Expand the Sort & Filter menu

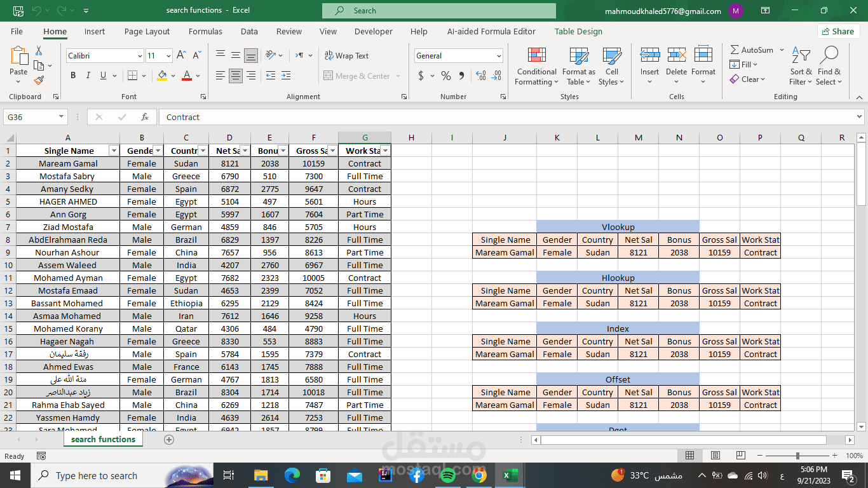click(x=801, y=67)
